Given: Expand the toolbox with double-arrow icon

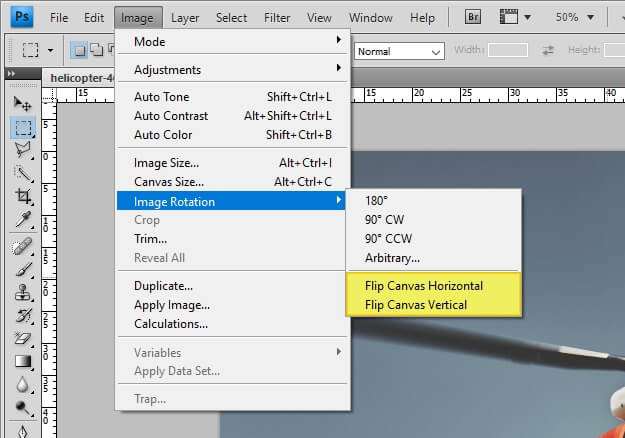Looking at the screenshot, I should (x=11, y=73).
